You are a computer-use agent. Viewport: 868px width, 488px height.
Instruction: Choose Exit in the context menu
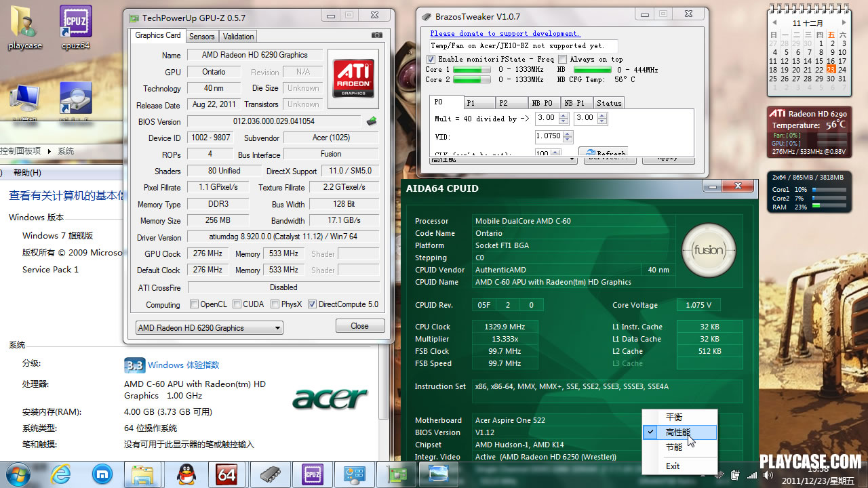679,466
